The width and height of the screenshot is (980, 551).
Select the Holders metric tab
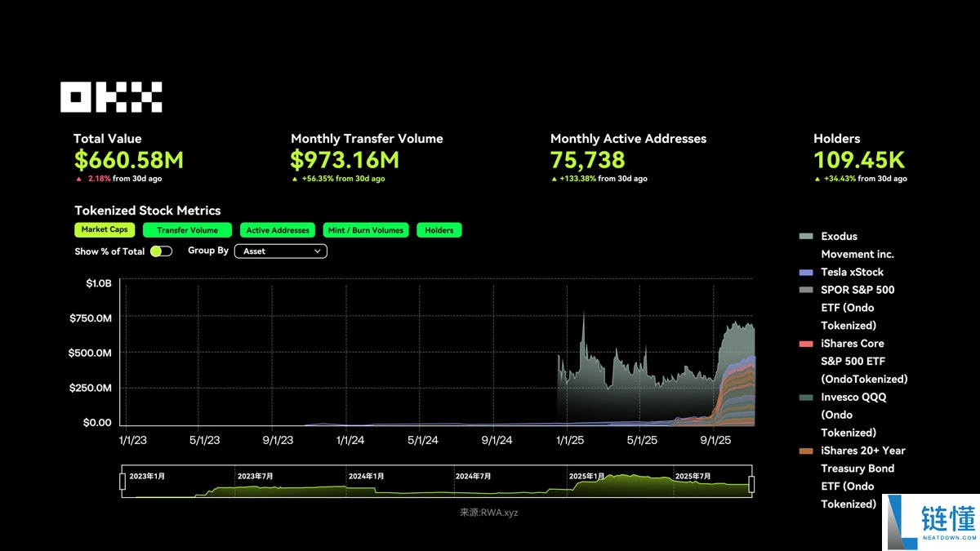pos(439,230)
